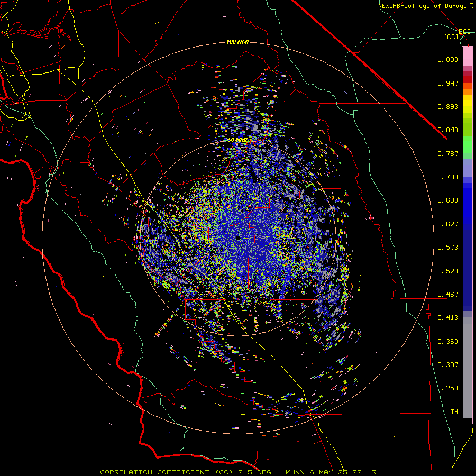Screen dimensions: 476x476
Task: Click the black radar site dot at center
Action: coord(238,239)
